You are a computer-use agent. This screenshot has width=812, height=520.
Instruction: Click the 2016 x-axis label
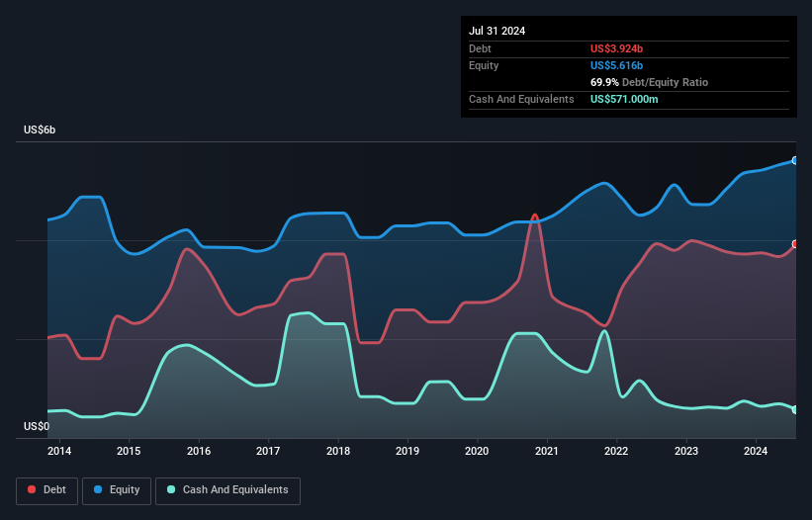199,451
